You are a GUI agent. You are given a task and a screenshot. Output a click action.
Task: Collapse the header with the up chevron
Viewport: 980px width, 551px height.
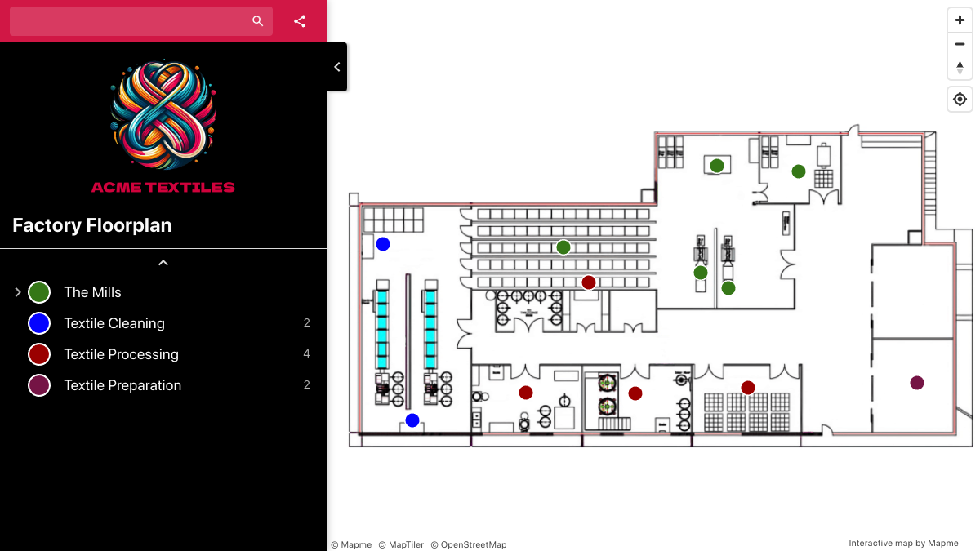(163, 263)
